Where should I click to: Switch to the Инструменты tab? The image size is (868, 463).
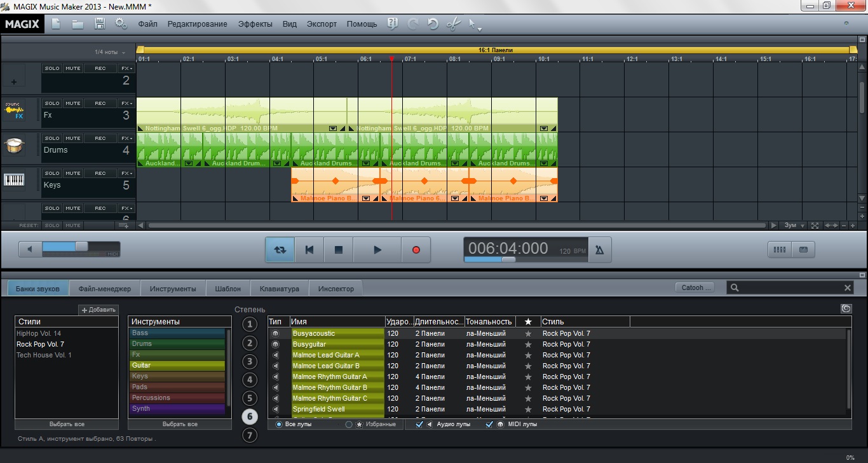(173, 289)
